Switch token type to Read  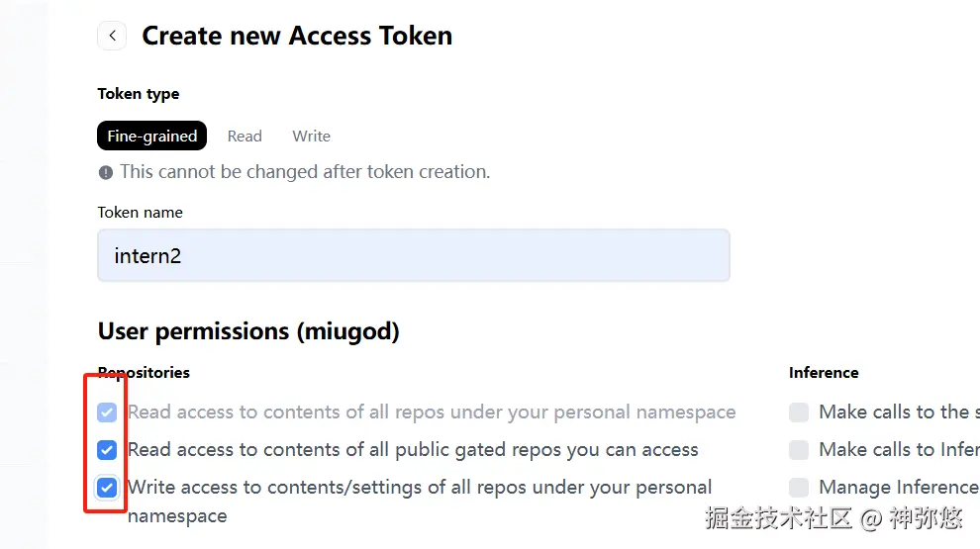click(x=245, y=137)
